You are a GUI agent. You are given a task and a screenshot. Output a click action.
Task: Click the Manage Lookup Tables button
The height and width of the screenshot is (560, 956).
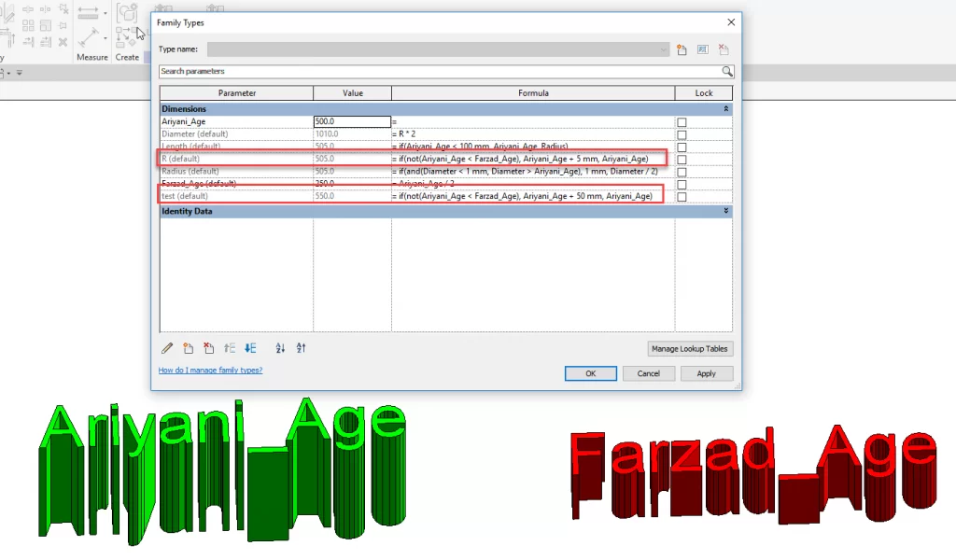pyautogui.click(x=690, y=349)
